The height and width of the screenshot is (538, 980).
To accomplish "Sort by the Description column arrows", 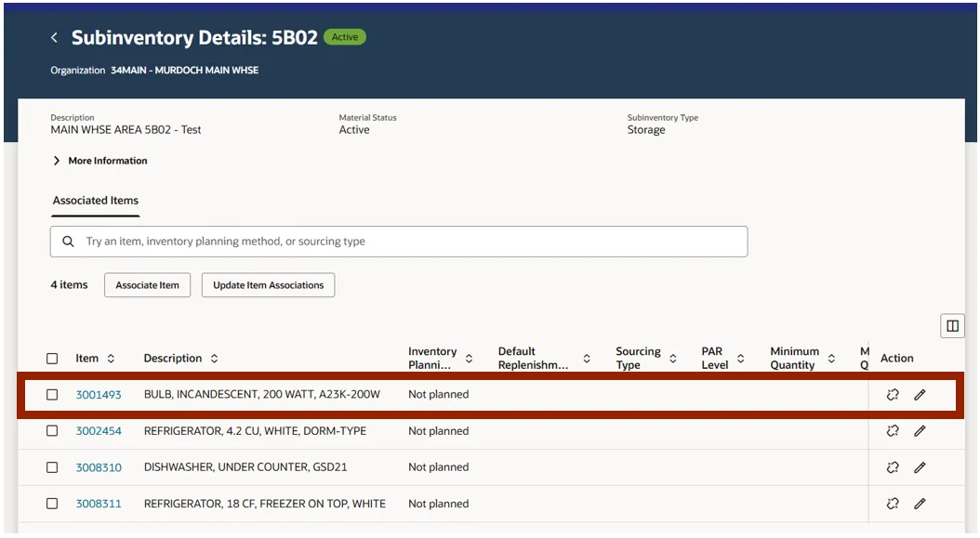I will pyautogui.click(x=214, y=359).
